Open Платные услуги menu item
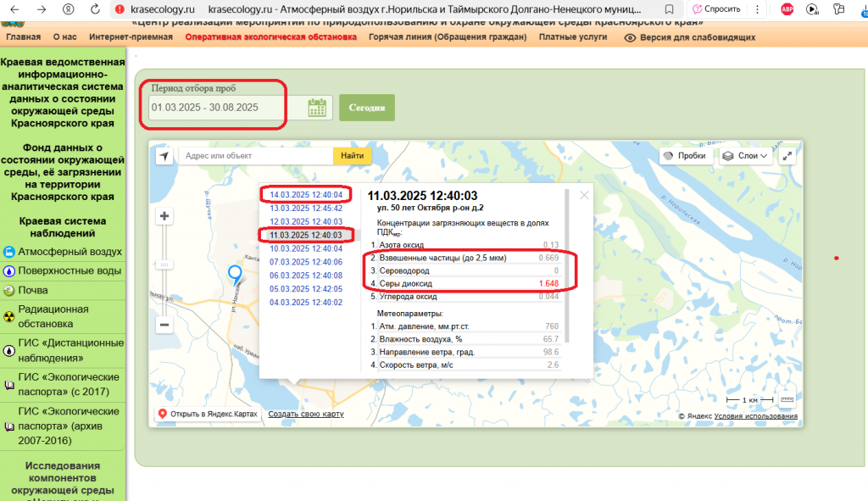Viewport: 868px width, 501px height. 573,37
